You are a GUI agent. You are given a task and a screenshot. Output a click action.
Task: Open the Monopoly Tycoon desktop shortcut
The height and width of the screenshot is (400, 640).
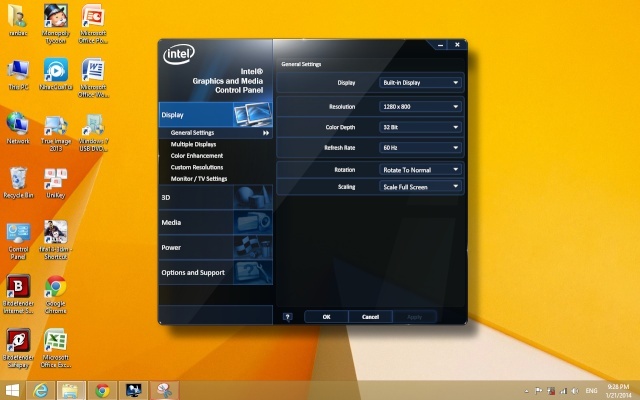click(x=56, y=24)
